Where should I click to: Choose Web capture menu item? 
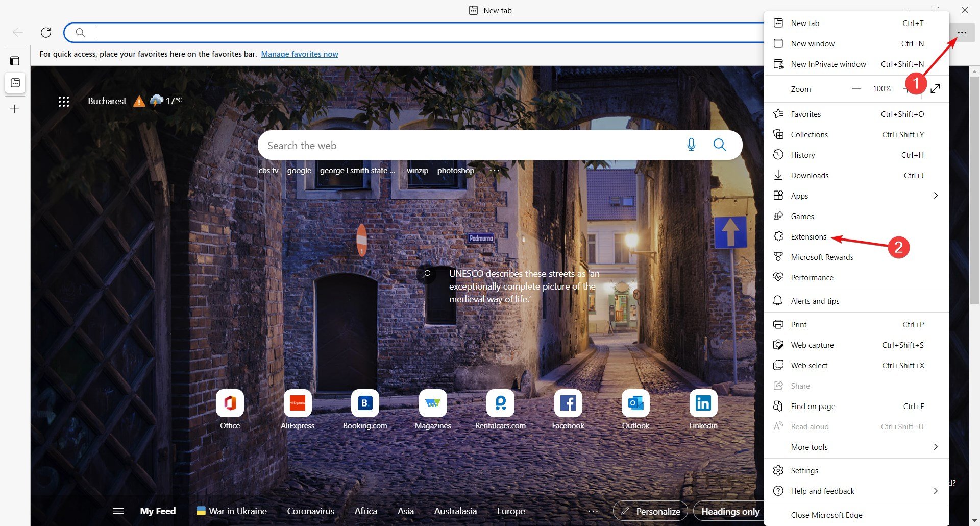point(856,345)
